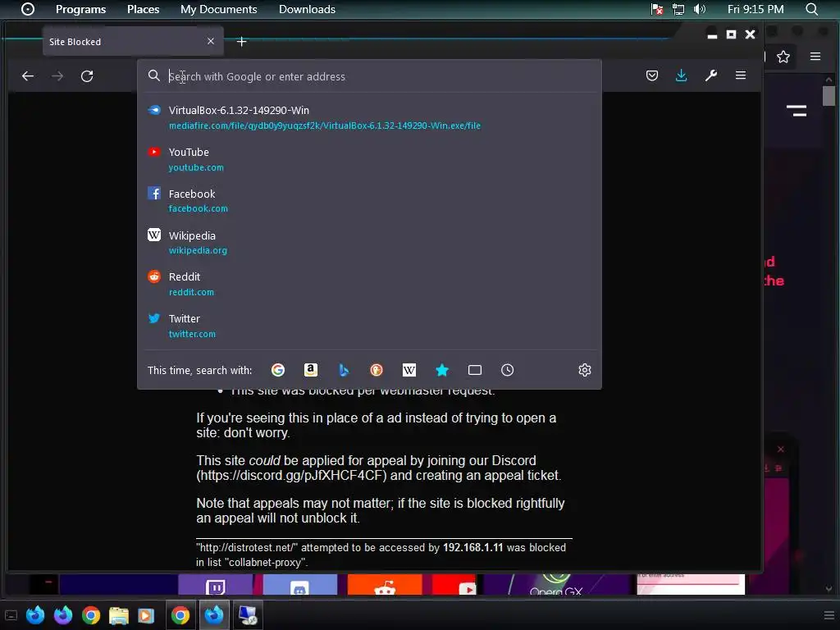
Task: Close the Site Blocked tab
Action: click(x=211, y=41)
